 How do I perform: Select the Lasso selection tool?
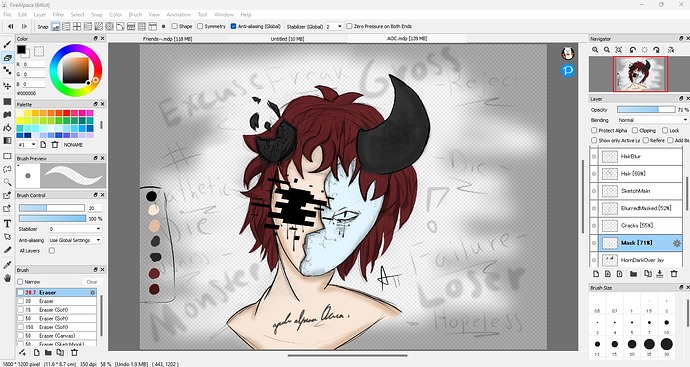click(x=7, y=169)
